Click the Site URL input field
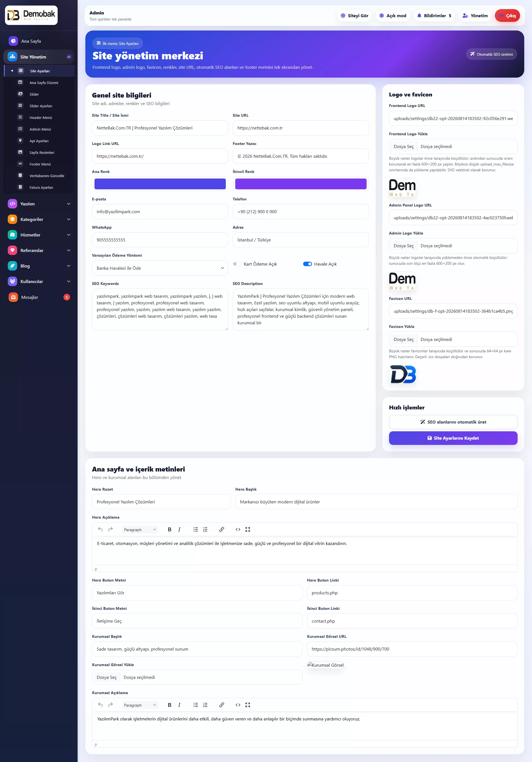Image resolution: width=532 pixels, height=762 pixels. click(x=300, y=128)
